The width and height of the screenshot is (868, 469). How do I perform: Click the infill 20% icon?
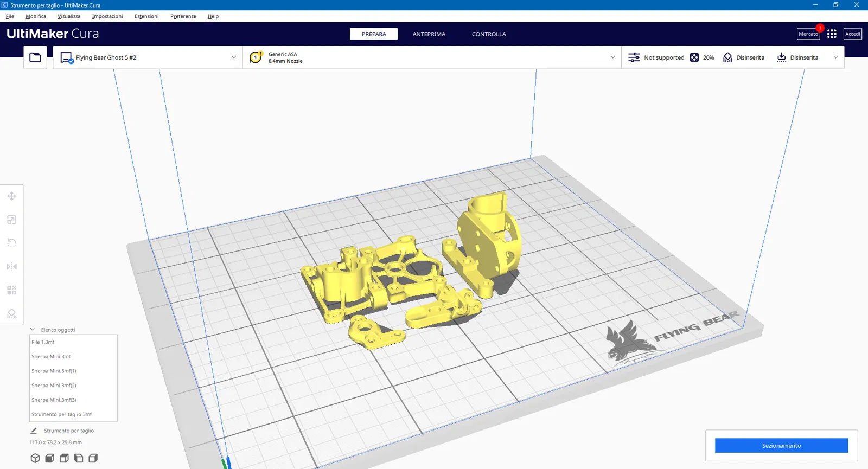[x=694, y=57]
